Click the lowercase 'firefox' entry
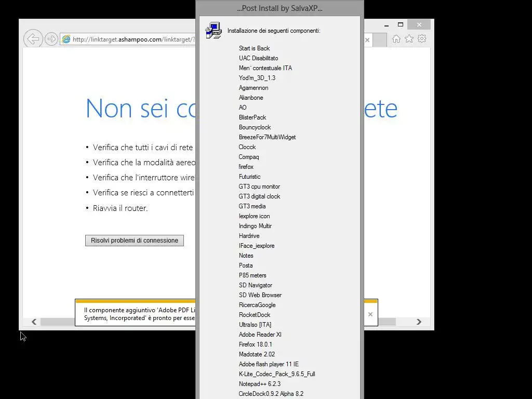The width and height of the screenshot is (532, 399). coord(246,167)
